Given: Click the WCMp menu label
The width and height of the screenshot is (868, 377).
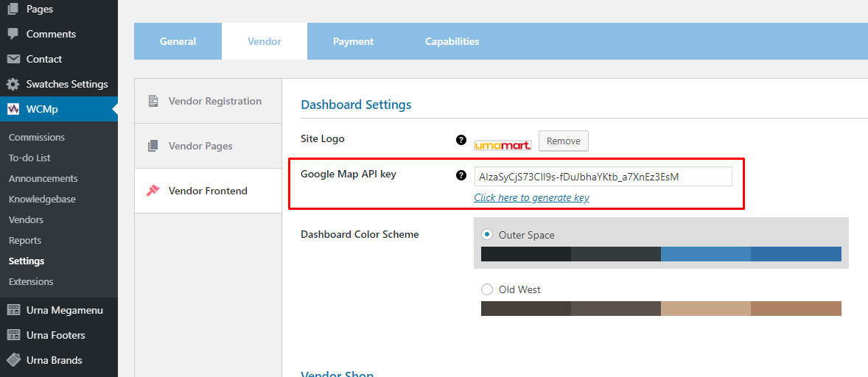Looking at the screenshot, I should [42, 110].
